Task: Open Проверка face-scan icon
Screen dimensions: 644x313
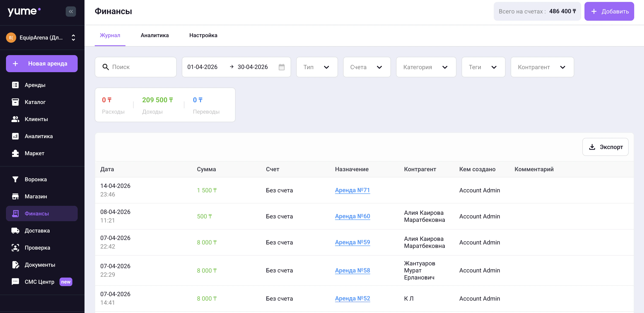Action: (x=15, y=248)
